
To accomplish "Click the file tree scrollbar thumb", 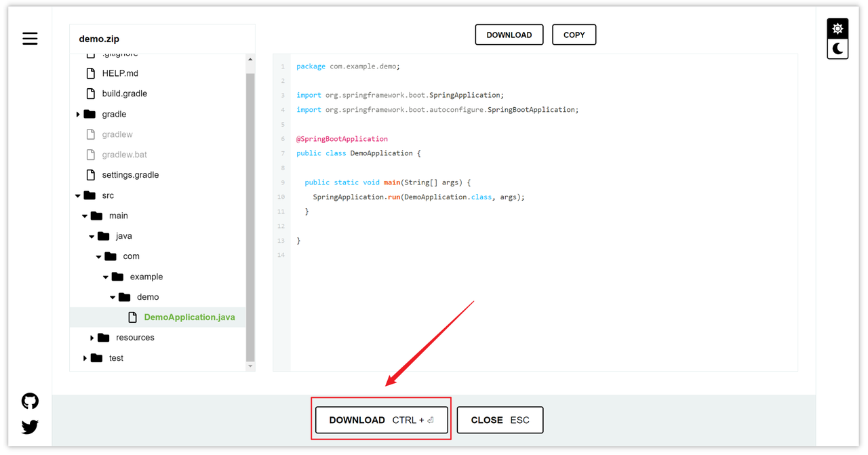I will (250, 217).
